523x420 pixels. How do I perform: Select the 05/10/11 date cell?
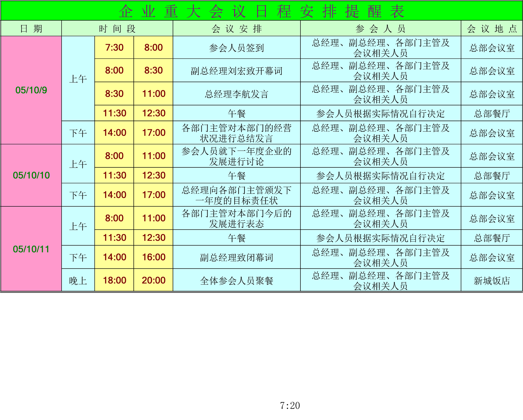click(x=31, y=249)
